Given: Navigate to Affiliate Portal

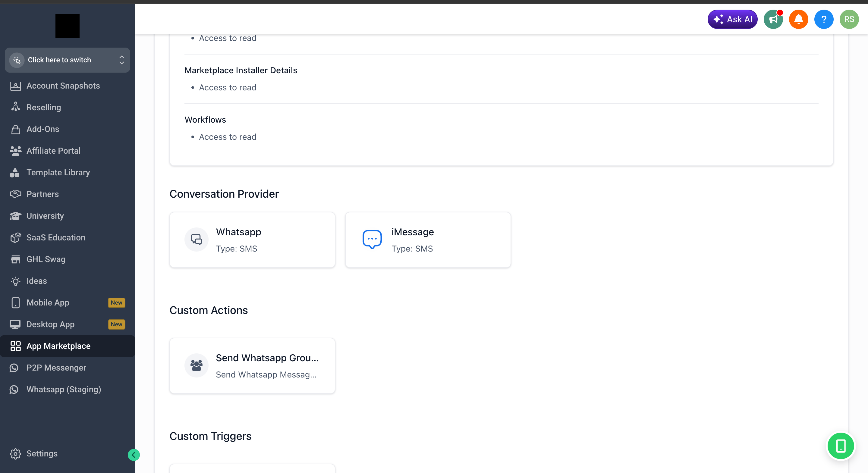Looking at the screenshot, I should click(x=68, y=151).
